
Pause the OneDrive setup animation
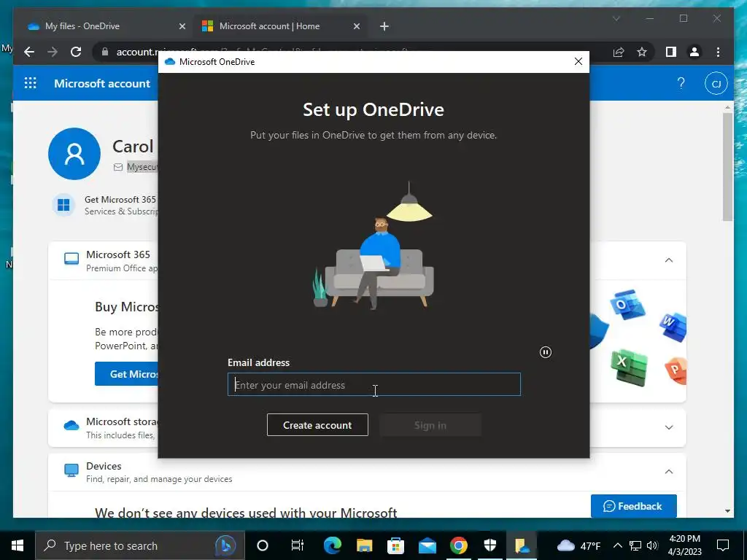click(546, 352)
